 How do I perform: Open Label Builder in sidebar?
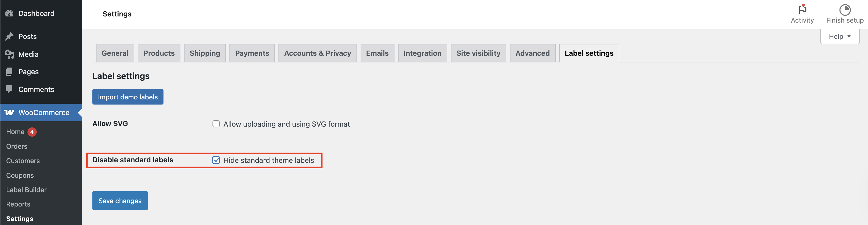click(26, 190)
